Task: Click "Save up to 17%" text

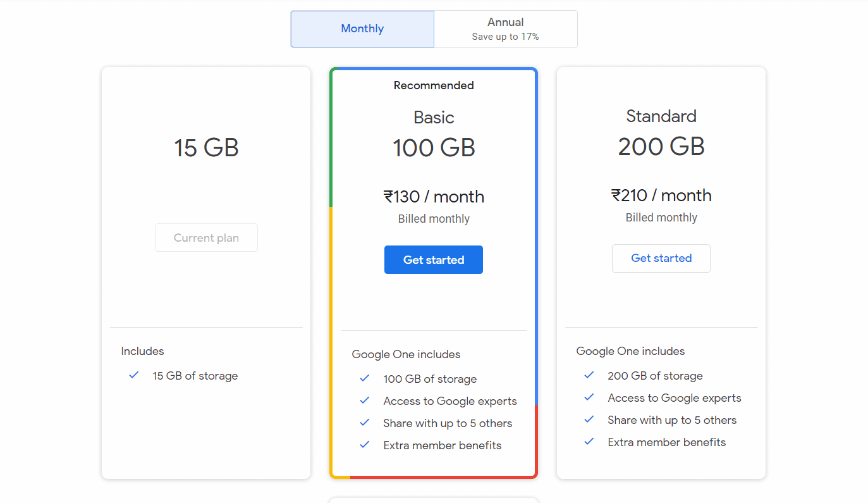Action: (x=506, y=37)
